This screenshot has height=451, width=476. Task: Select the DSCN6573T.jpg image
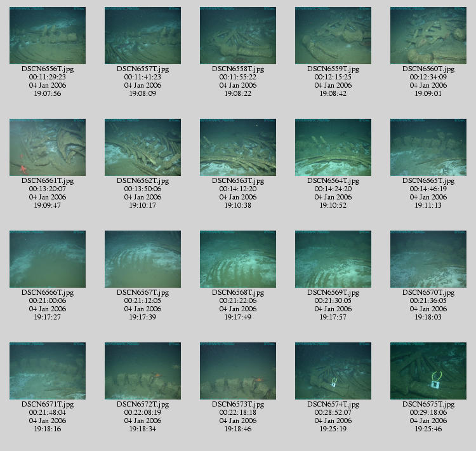pyautogui.click(x=238, y=371)
